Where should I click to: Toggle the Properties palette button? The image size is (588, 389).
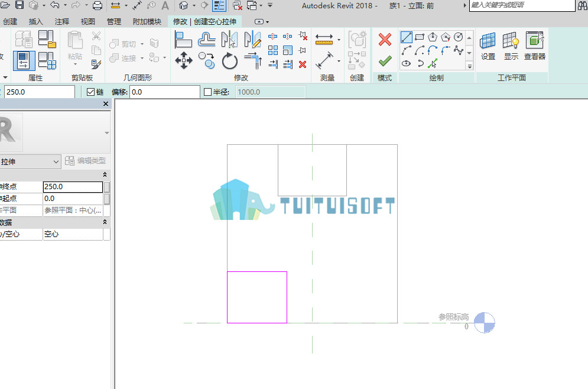click(24, 61)
